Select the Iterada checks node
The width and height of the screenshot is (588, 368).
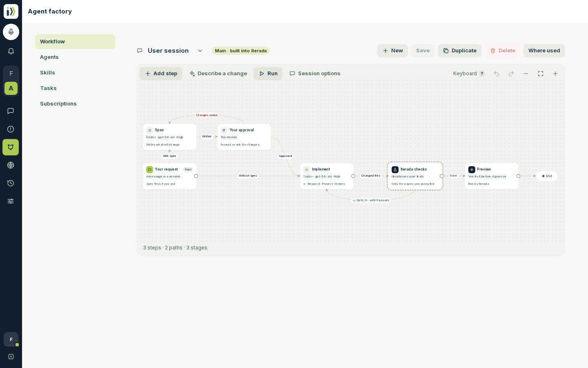(415, 176)
